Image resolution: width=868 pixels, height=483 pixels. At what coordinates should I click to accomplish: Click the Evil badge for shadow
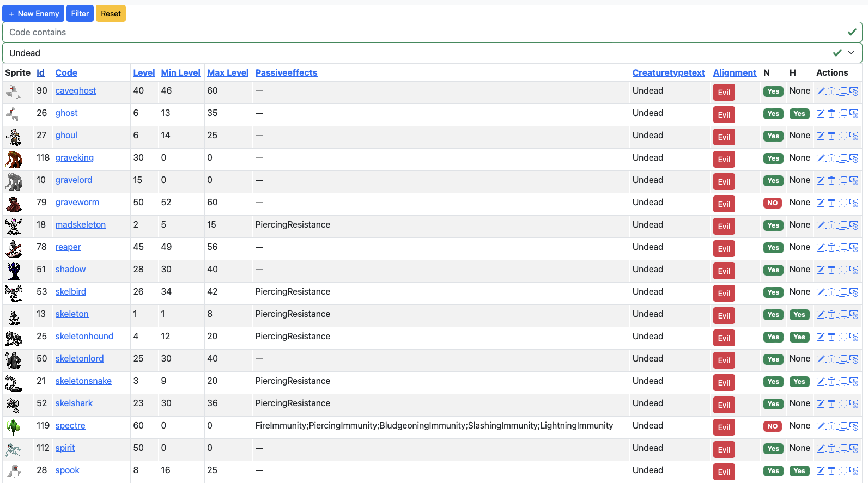tap(724, 271)
